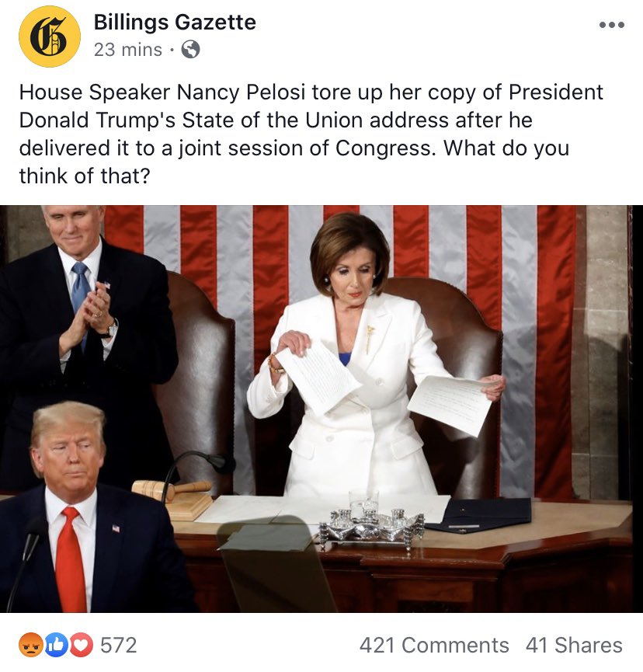Open the Billings Gazette page name link
Viewport: 643px width, 672px height.
coord(175,23)
